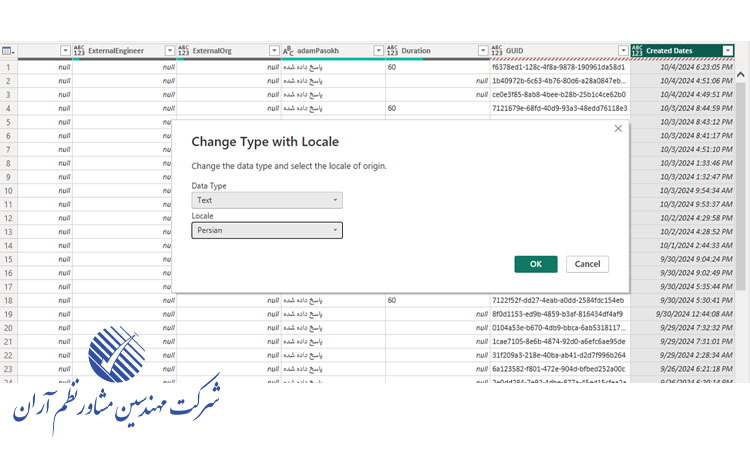Click GUID column data type icon
750x450 pixels.
pyautogui.click(x=496, y=50)
